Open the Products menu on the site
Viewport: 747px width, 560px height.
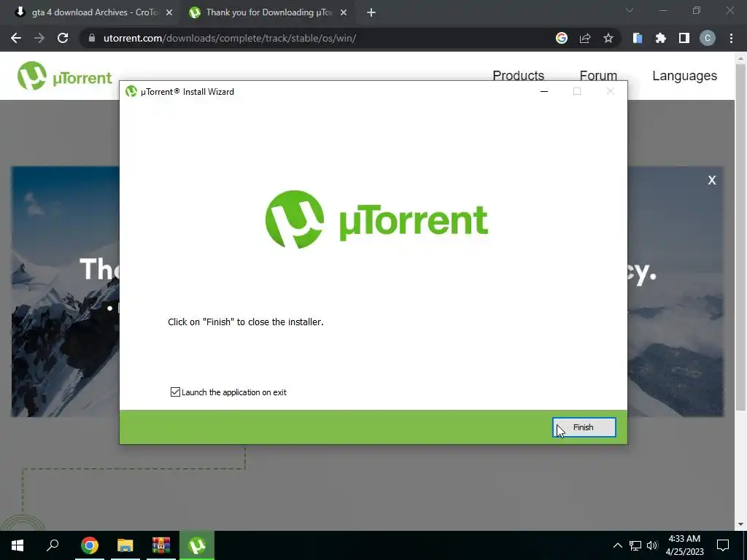519,76
